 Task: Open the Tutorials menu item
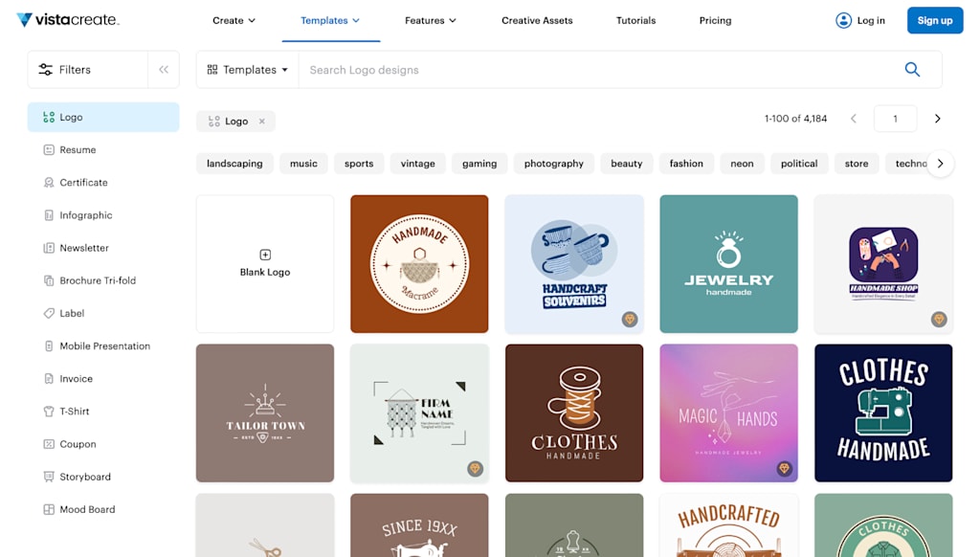click(635, 20)
